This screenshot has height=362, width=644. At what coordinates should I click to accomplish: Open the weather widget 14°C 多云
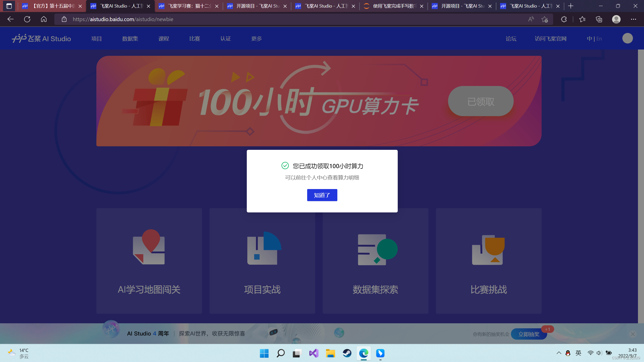pyautogui.click(x=18, y=353)
